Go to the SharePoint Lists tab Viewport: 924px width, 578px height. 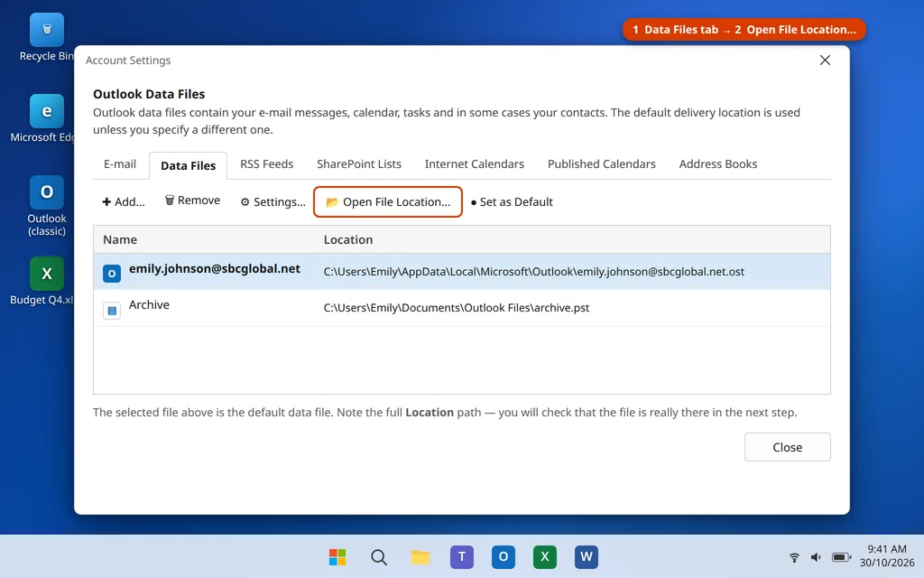(x=359, y=164)
